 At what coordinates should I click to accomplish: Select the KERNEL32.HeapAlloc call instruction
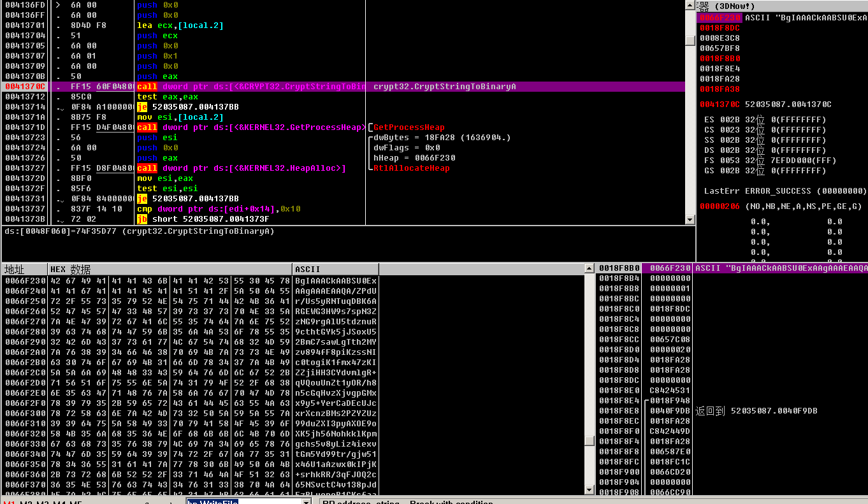pyautogui.click(x=242, y=168)
